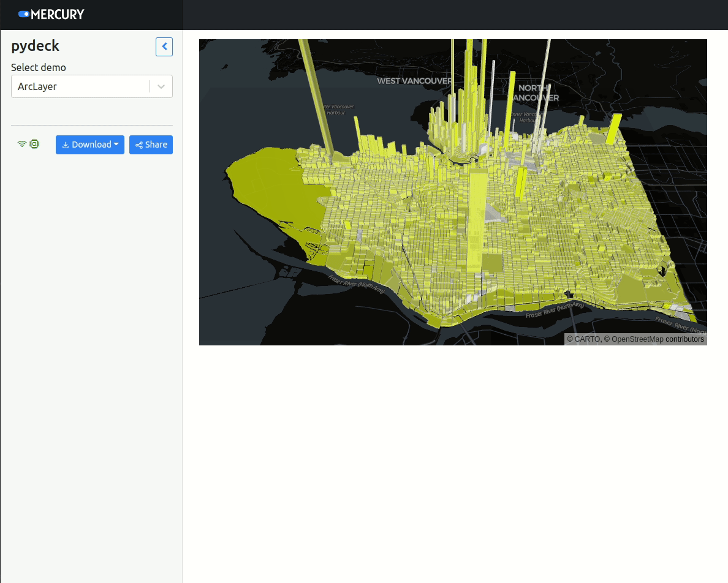Click the blue toggle-shaped Mercury logo icon
Image resolution: width=728 pixels, height=583 pixels.
[x=24, y=14]
